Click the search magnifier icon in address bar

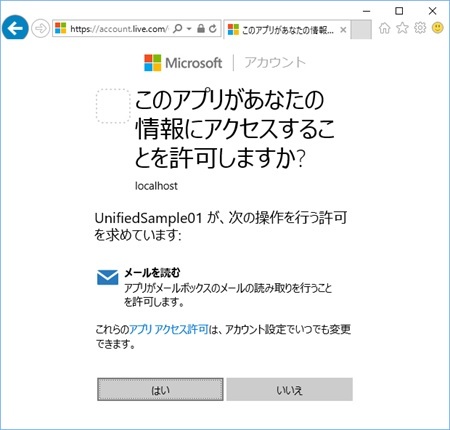(x=178, y=28)
